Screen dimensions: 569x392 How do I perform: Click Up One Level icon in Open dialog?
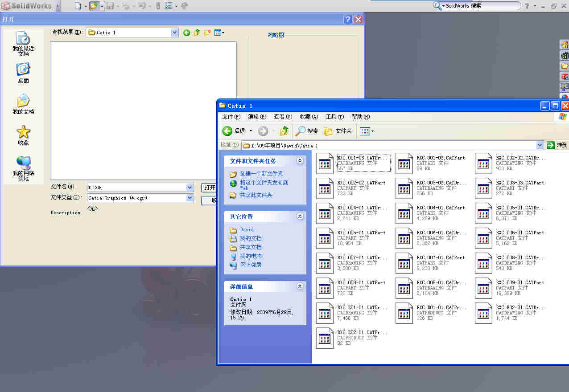197,33
